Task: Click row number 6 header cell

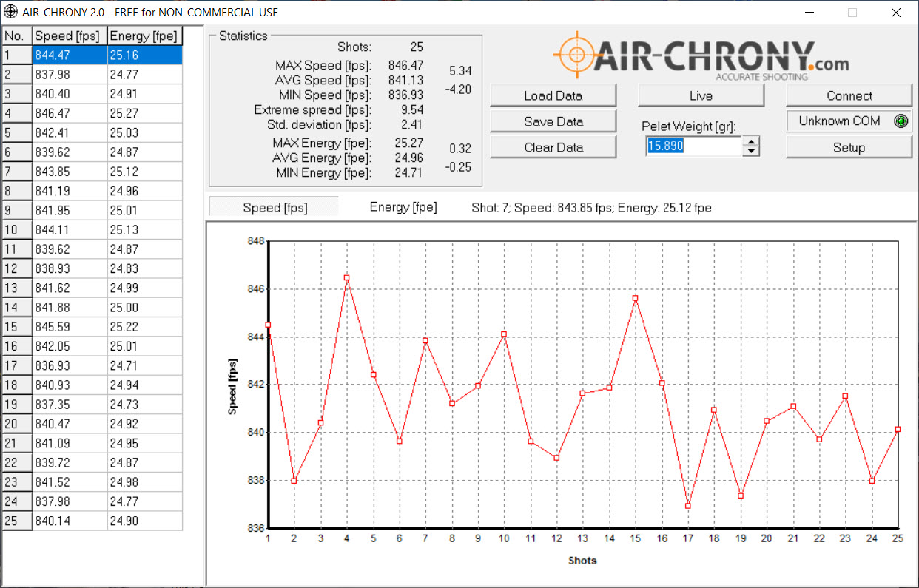Action: pyautogui.click(x=17, y=152)
